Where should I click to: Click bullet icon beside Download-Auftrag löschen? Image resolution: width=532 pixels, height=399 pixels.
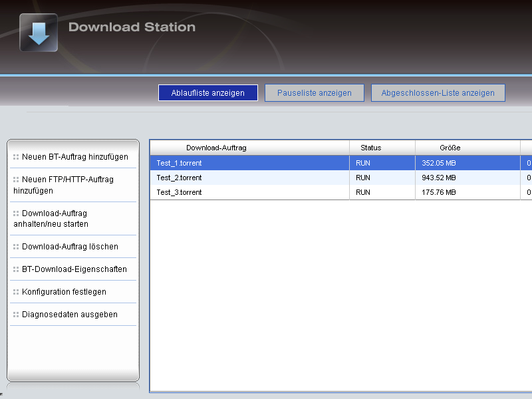[16, 247]
